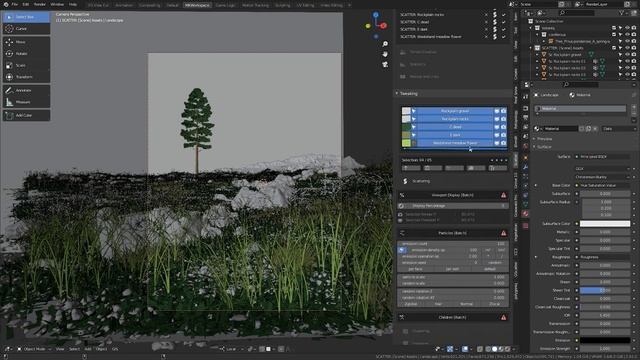Select the Annotate tool
Viewport: 640px width, 360px height.
pyautogui.click(x=27, y=90)
